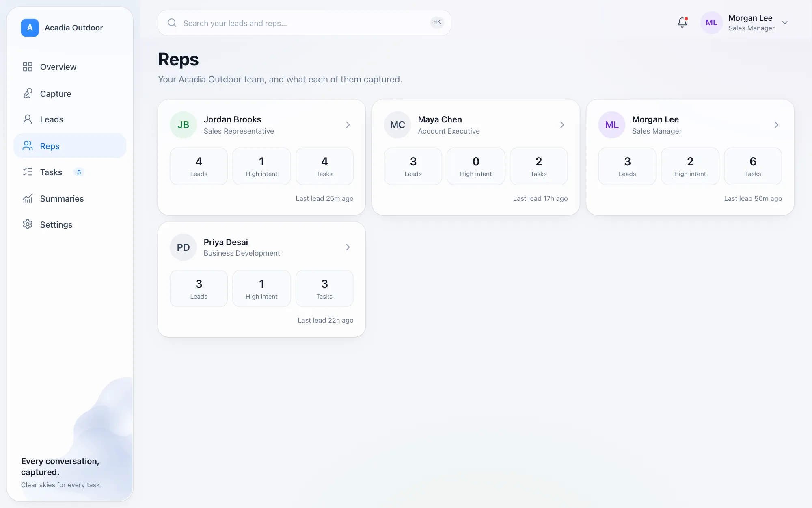The image size is (812, 508).
Task: Open Jordan Brooks card chevron
Action: pyautogui.click(x=348, y=125)
